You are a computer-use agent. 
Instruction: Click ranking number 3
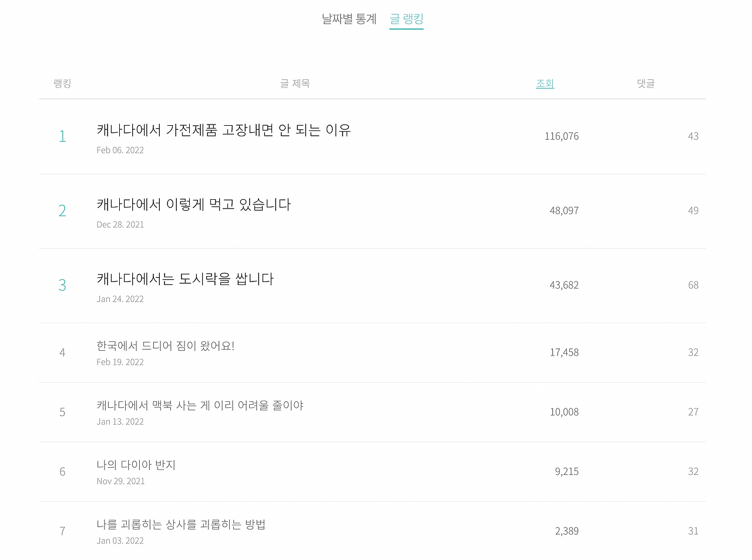(62, 285)
